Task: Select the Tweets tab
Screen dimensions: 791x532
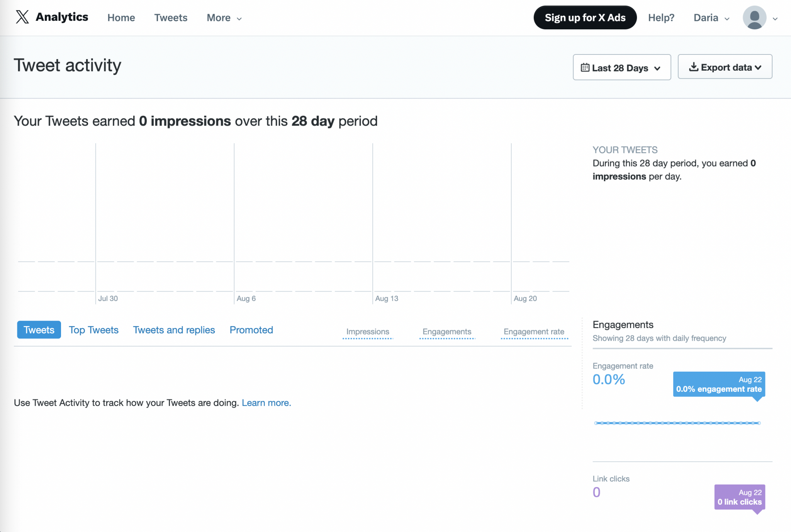Action: [39, 330]
